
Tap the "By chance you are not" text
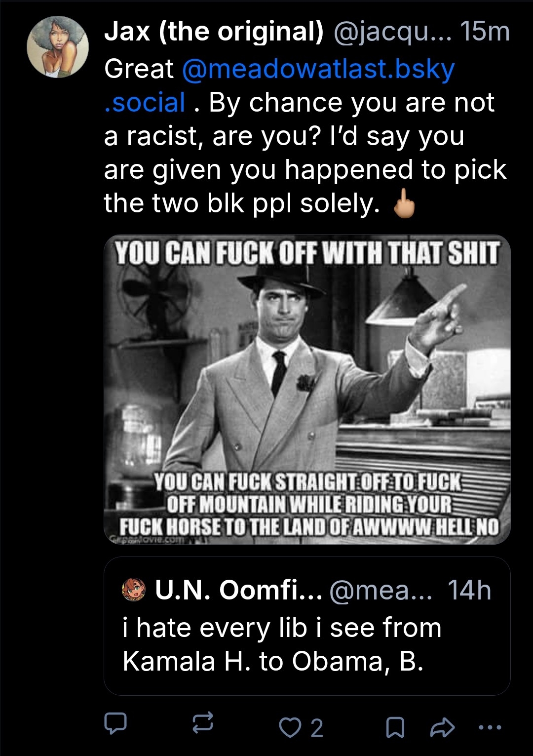[351, 103]
